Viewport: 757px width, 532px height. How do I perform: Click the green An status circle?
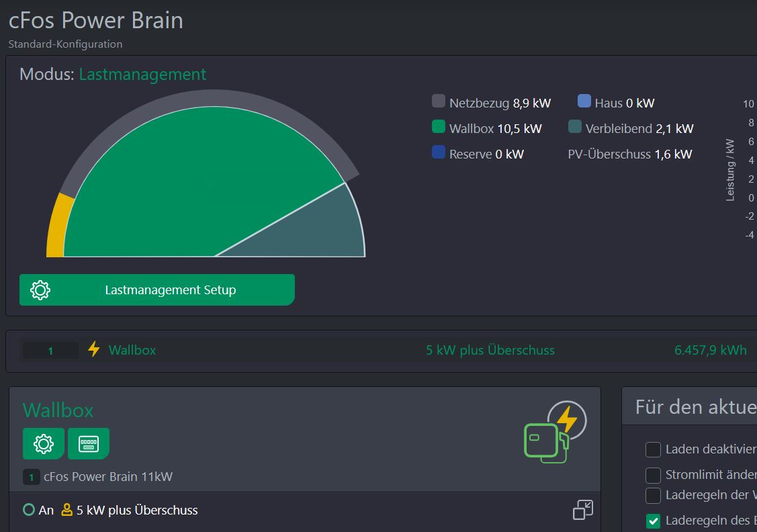[x=29, y=510]
